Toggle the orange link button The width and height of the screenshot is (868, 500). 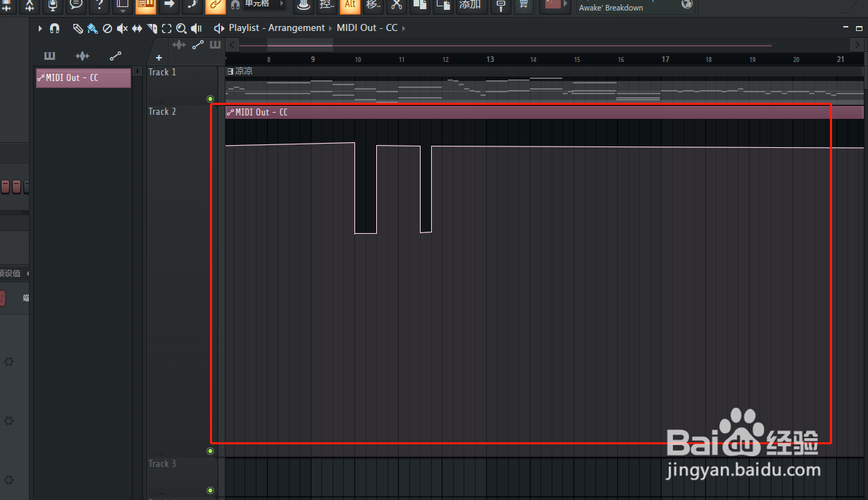tap(216, 6)
